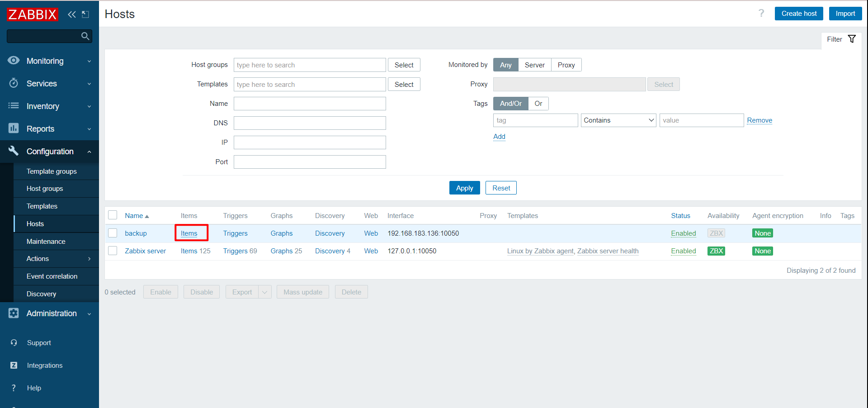This screenshot has height=408, width=868.
Task: Choose Or tag evaluation
Action: [538, 104]
